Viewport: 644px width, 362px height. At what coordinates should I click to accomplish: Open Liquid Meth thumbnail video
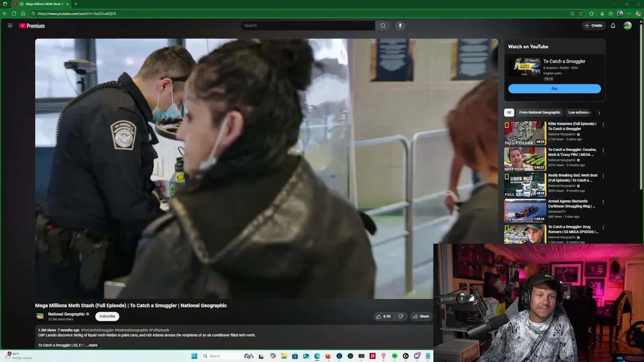[x=525, y=185]
